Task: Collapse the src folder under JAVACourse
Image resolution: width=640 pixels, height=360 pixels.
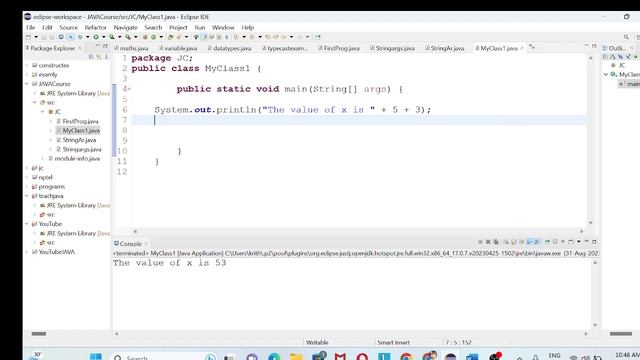Action: click(35, 102)
